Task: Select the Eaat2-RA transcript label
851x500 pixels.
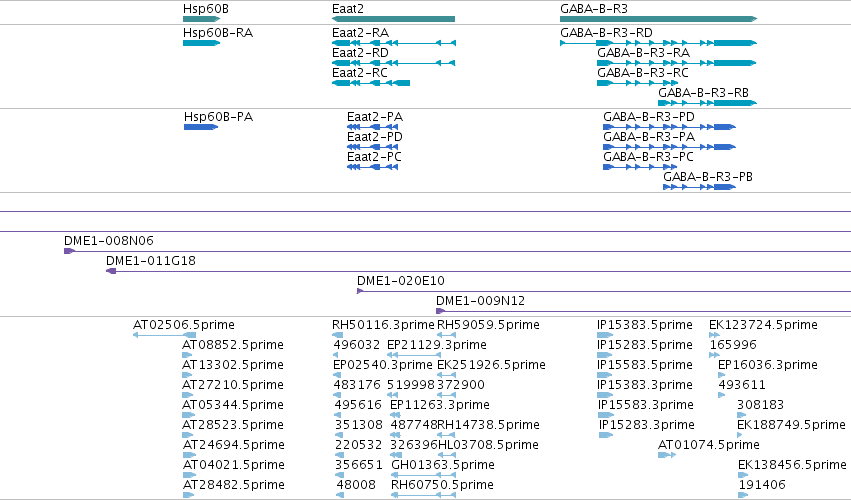Action: pos(360,33)
